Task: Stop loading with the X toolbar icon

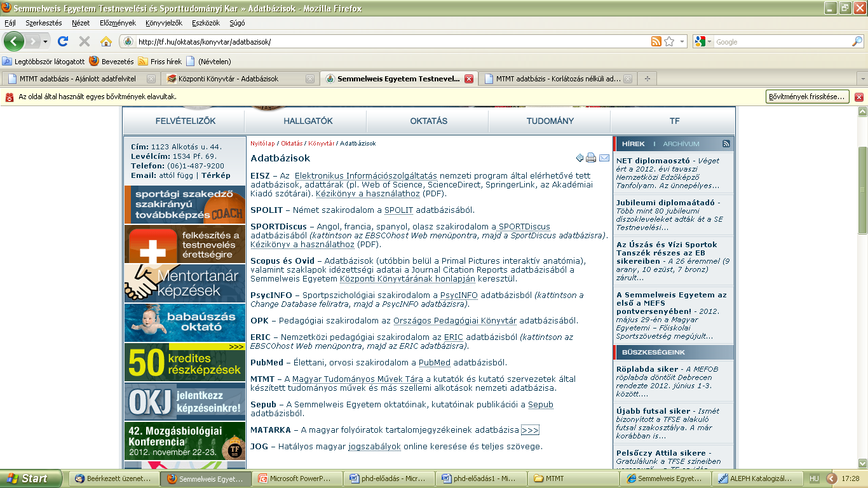Action: pyautogui.click(x=84, y=41)
